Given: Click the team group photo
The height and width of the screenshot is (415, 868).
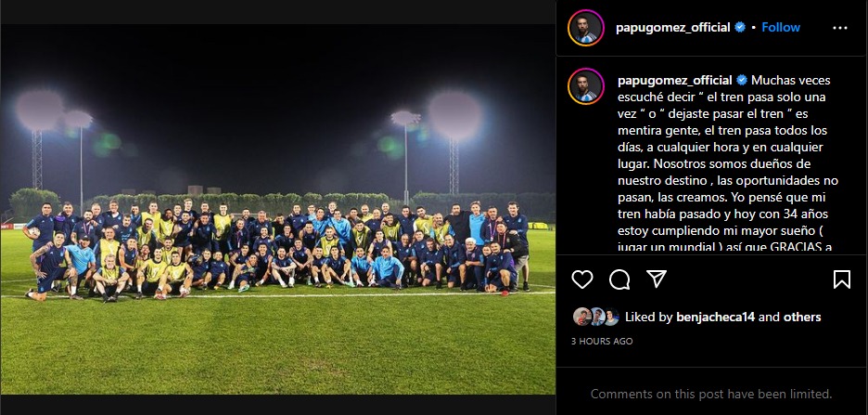Looking at the screenshot, I should point(277,209).
